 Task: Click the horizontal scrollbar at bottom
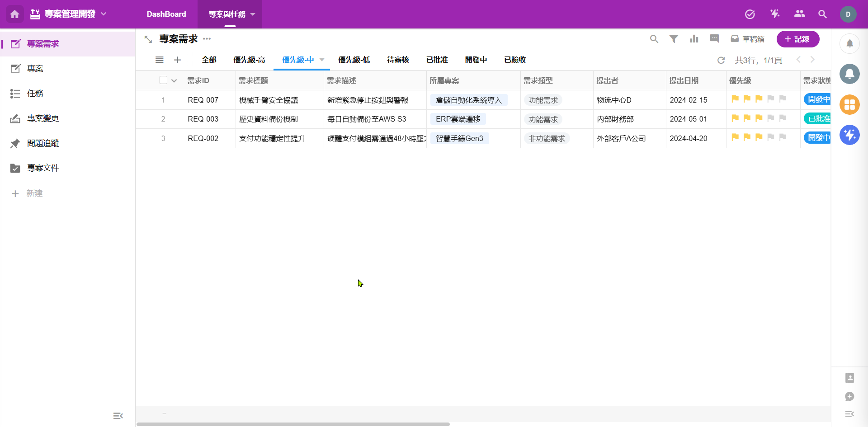(x=293, y=424)
